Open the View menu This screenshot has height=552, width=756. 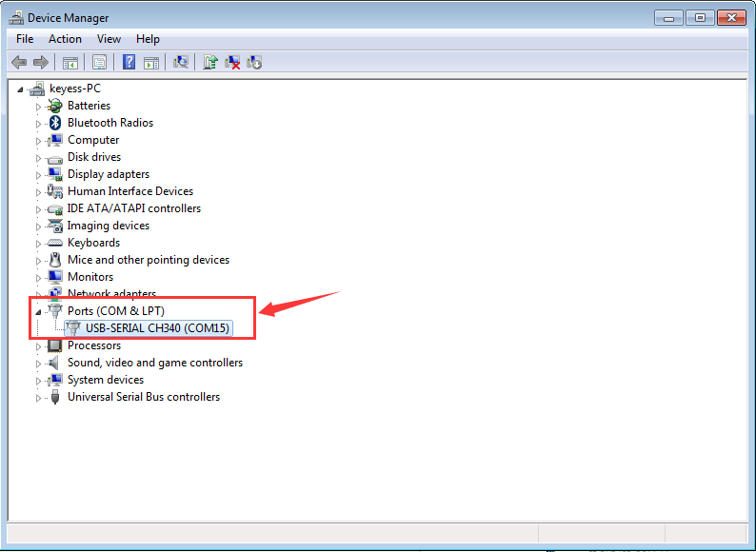click(109, 39)
